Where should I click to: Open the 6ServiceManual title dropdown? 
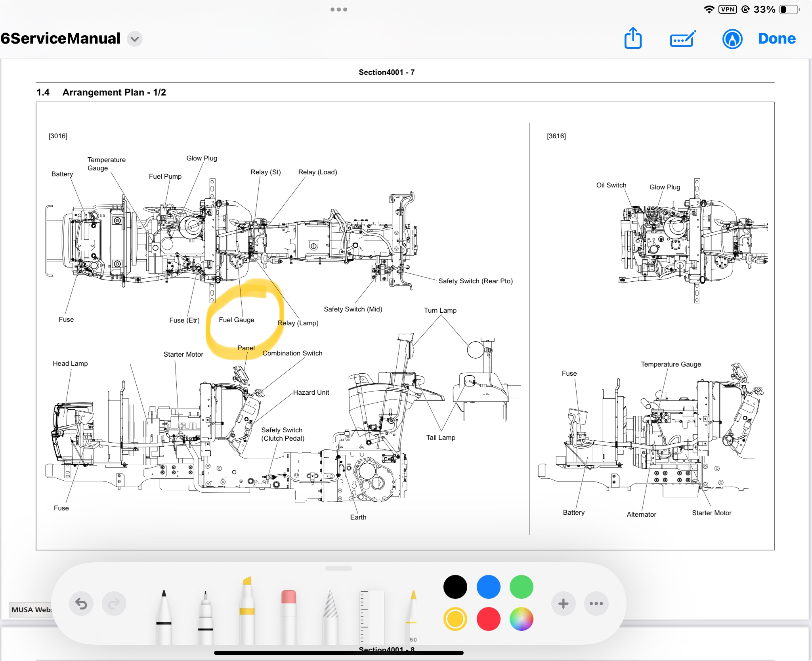[135, 39]
